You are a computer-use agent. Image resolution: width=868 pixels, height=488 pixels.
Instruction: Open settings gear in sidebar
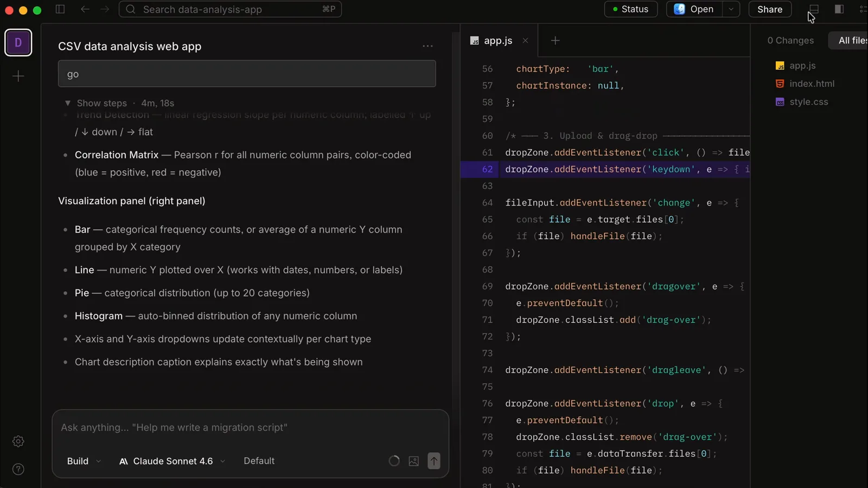click(x=18, y=441)
